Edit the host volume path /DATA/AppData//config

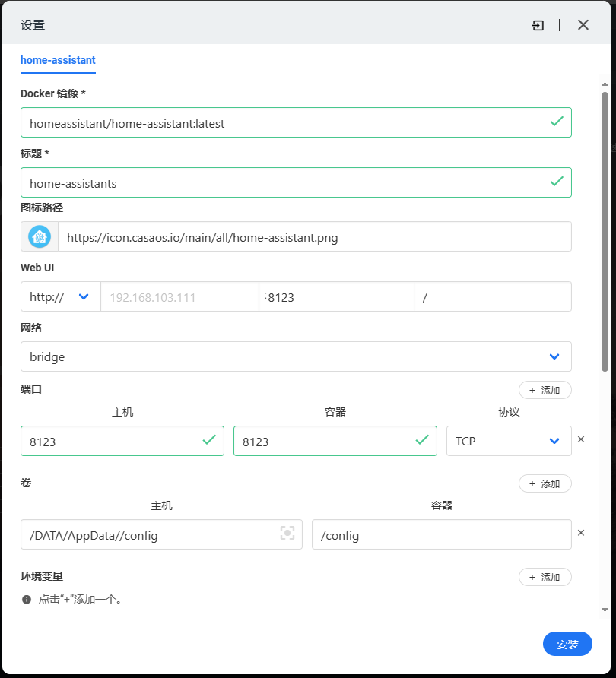pos(161,534)
